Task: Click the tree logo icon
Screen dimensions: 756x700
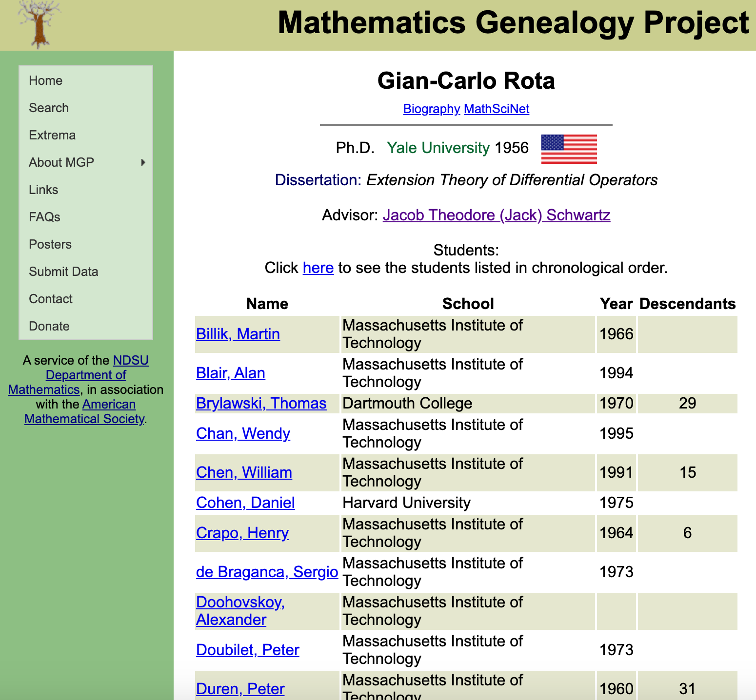Action: (39, 24)
